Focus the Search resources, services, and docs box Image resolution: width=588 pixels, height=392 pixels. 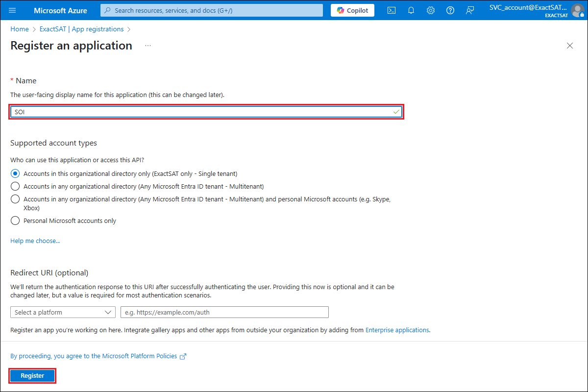click(212, 10)
